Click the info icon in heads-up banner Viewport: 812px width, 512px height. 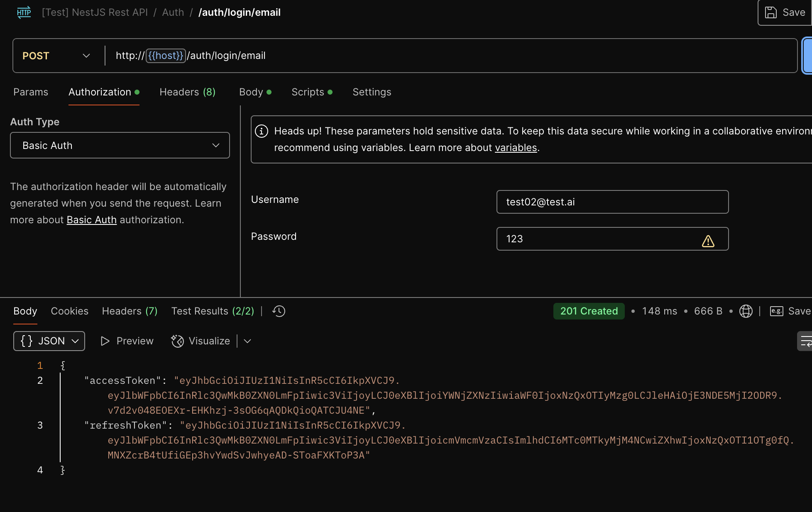(x=262, y=132)
